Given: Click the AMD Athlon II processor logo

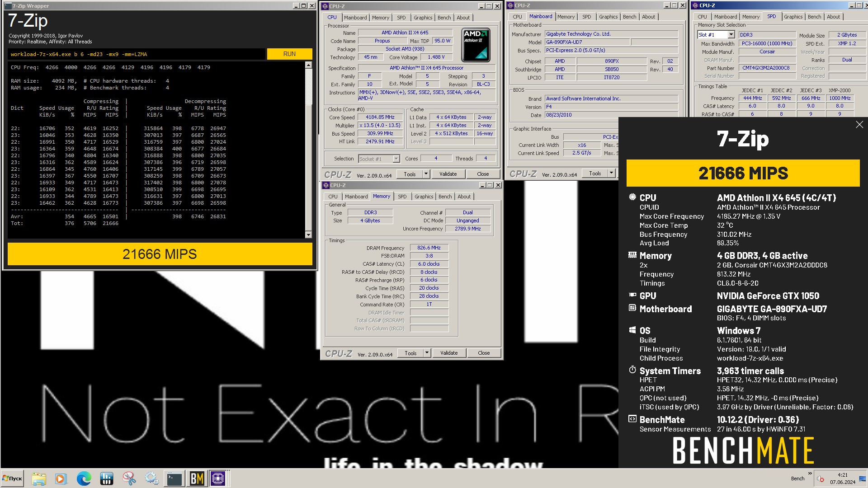Looking at the screenshot, I should click(x=476, y=45).
